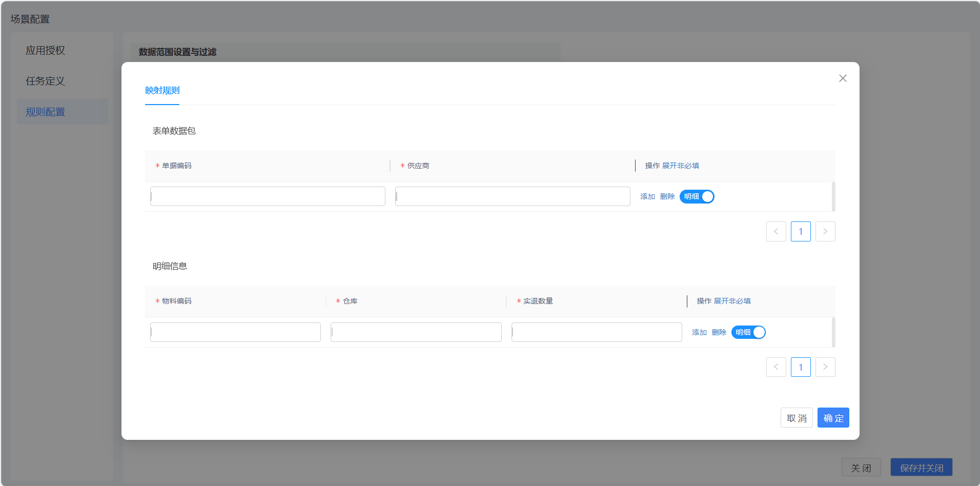The height and width of the screenshot is (486, 980).
Task: Toggle the 明细 switch in 表单数据包 row
Action: click(697, 196)
